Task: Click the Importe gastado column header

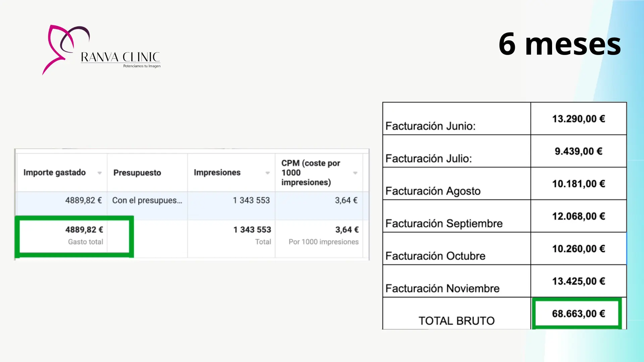Action: tap(55, 173)
